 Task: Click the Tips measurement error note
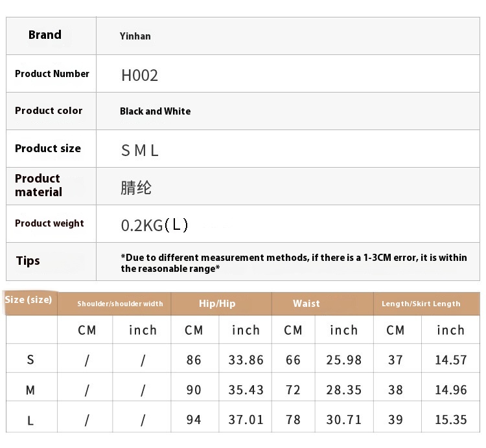(294, 263)
